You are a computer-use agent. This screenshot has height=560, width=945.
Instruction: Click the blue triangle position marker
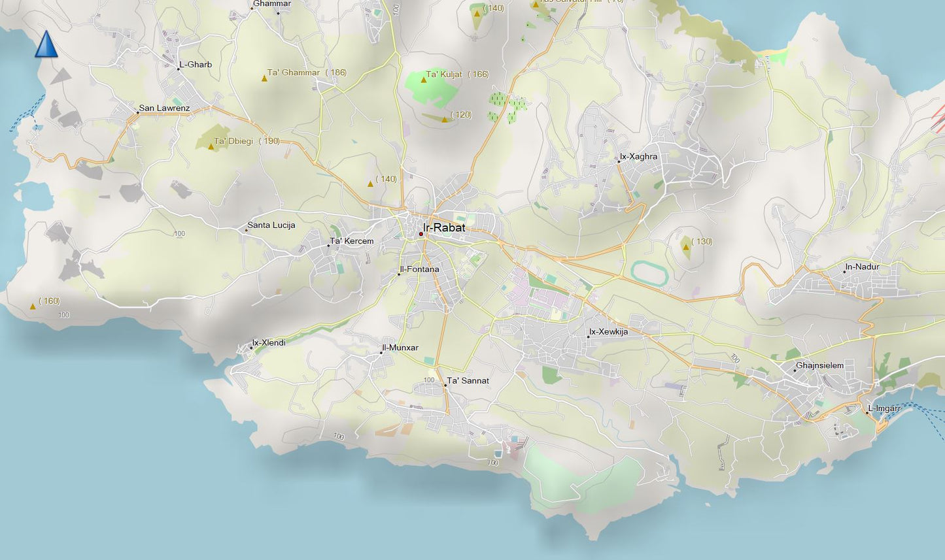[46, 44]
